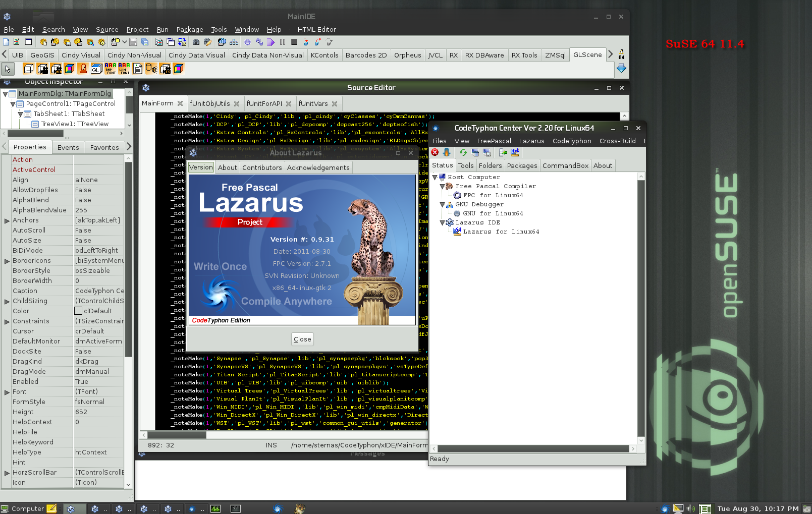Expand the Anchors property
The width and height of the screenshot is (812, 514).
click(x=7, y=220)
